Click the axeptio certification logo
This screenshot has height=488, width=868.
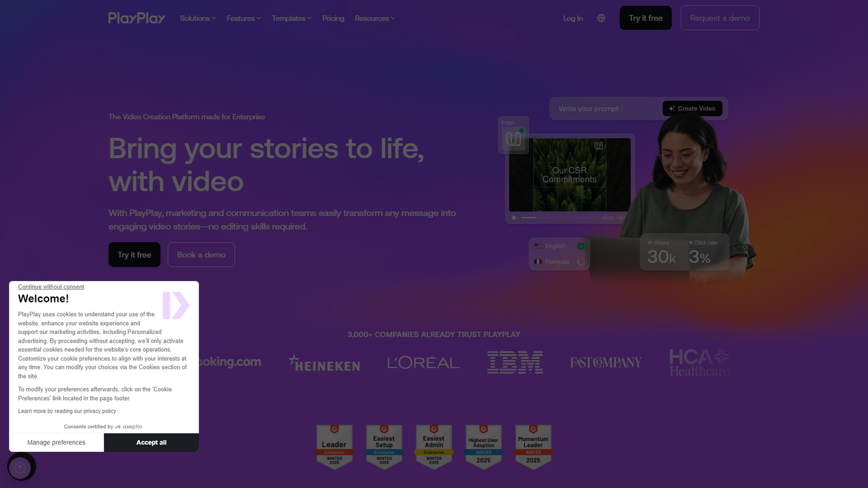point(129,427)
